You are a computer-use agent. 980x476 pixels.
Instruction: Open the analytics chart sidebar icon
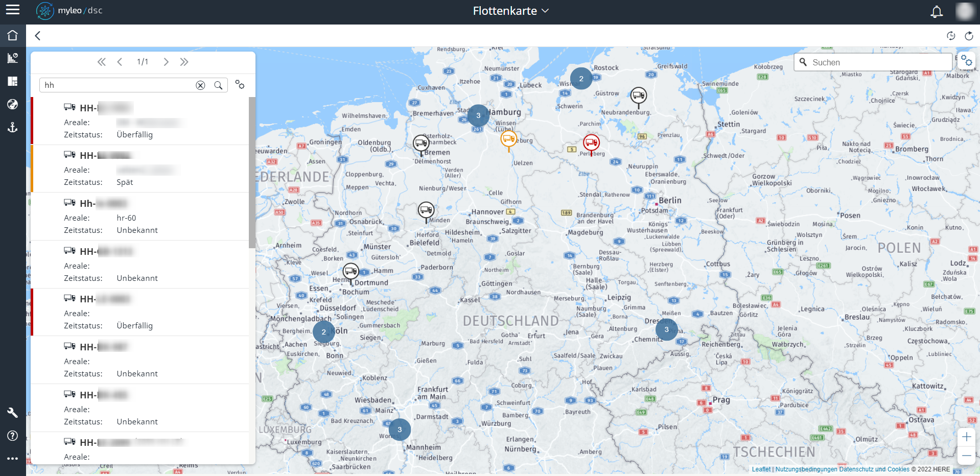(13, 58)
